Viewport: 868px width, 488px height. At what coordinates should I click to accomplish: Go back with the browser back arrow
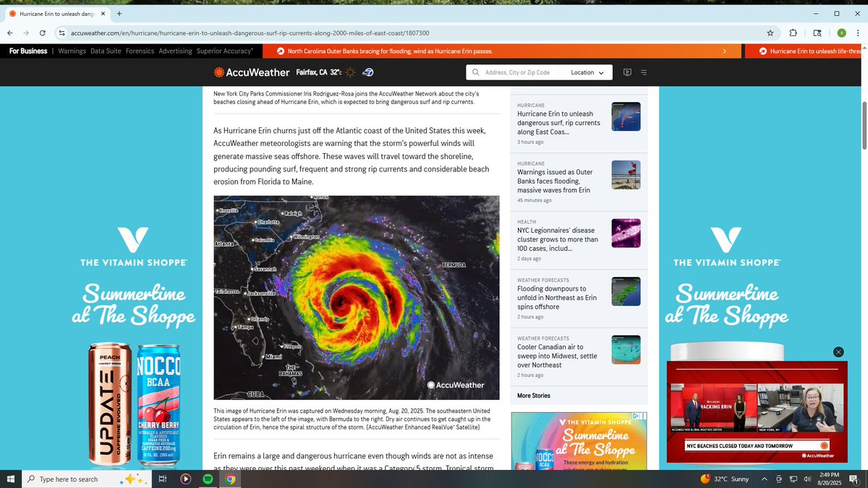(9, 33)
